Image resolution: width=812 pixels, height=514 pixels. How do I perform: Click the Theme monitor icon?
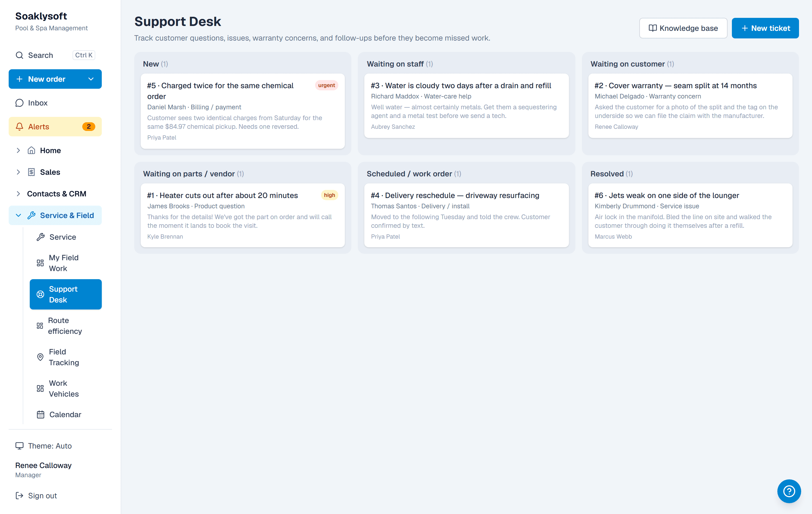(19, 446)
